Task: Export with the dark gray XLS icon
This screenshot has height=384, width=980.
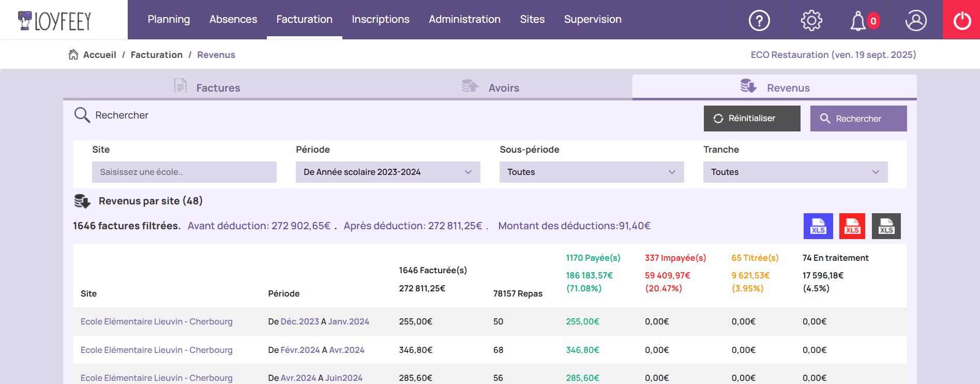Action: click(x=886, y=226)
